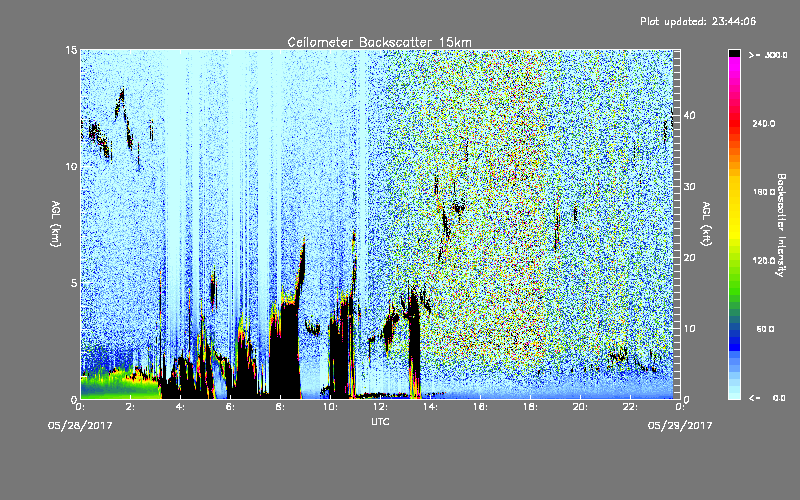Click the wide black cloud column at 8 UTC
800x500 pixels.
[x=285, y=352]
